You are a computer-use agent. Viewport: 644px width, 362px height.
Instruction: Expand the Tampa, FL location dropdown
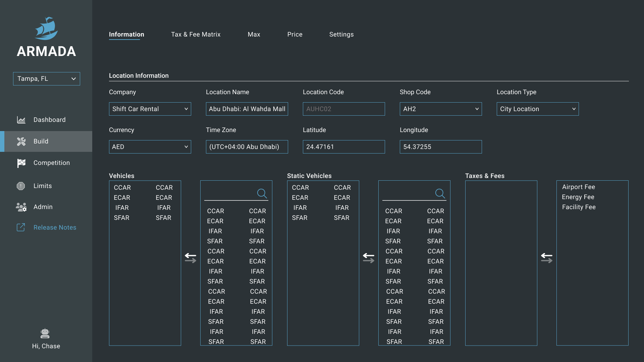point(47,79)
